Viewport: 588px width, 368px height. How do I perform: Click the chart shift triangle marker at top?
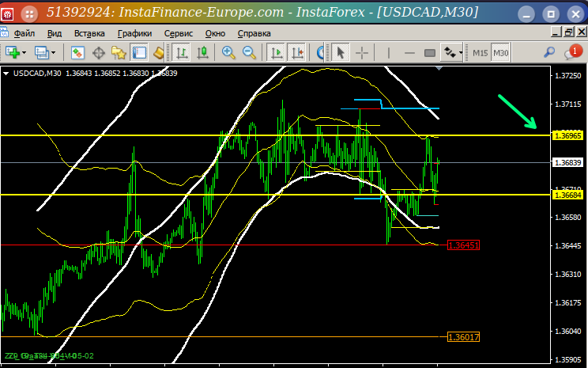click(x=439, y=69)
